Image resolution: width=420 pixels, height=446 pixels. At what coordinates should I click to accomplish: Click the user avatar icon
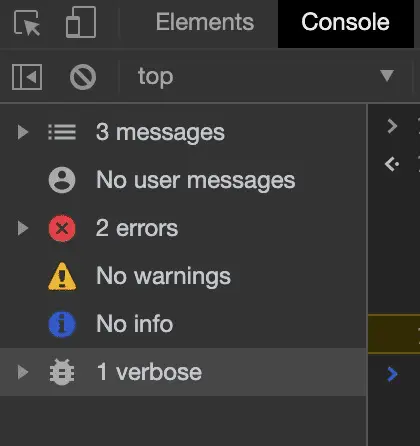coord(62,180)
